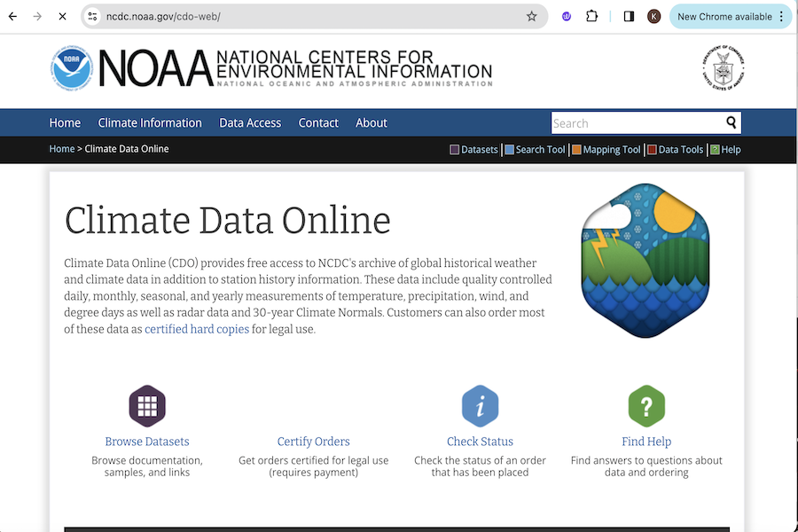798x532 pixels.
Task: Open the Check Status link
Action: 480,442
